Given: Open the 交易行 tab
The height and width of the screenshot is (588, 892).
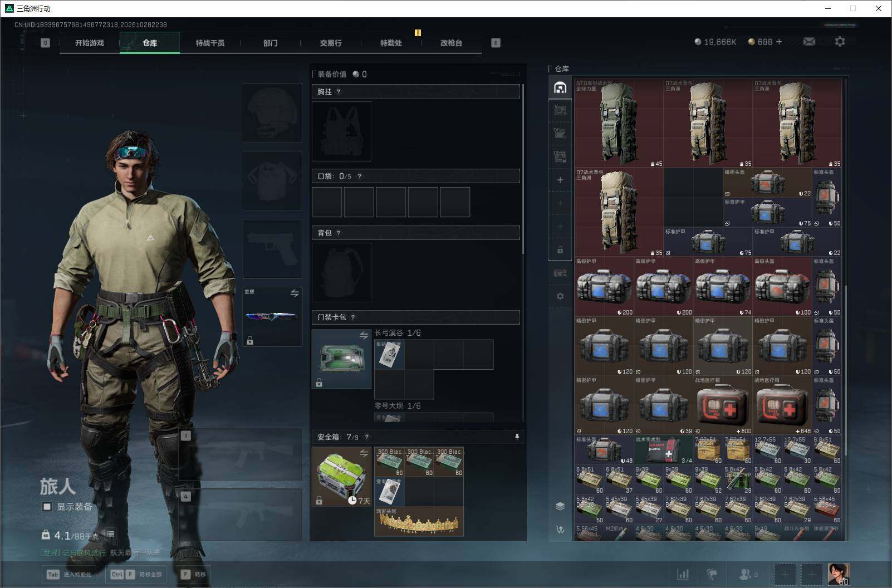Looking at the screenshot, I should [331, 43].
